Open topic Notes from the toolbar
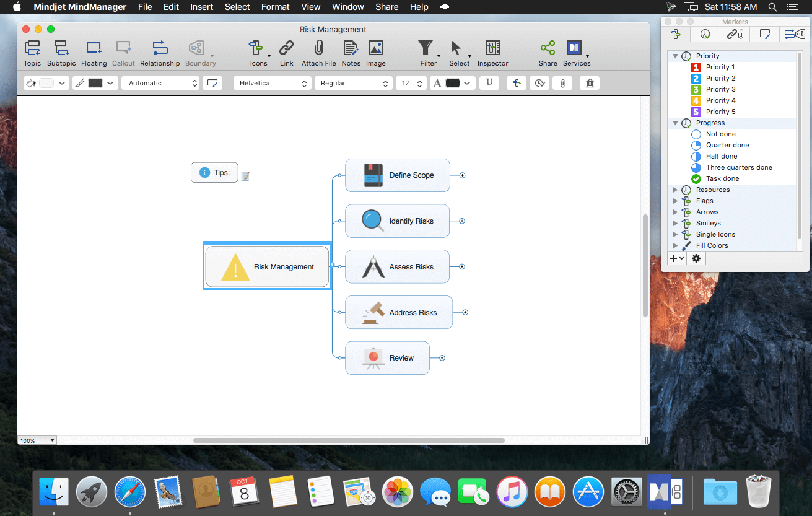The image size is (812, 516). click(x=351, y=53)
